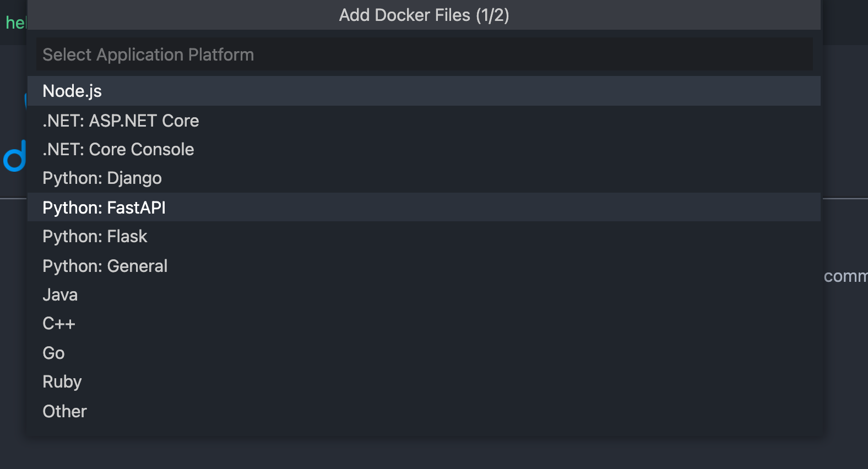Choose the .NET: ASP.NET Core option
The width and height of the screenshot is (868, 469).
click(121, 121)
